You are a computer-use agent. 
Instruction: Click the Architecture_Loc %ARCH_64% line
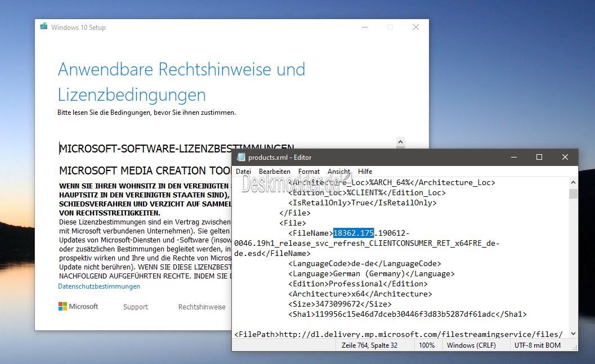(392, 182)
